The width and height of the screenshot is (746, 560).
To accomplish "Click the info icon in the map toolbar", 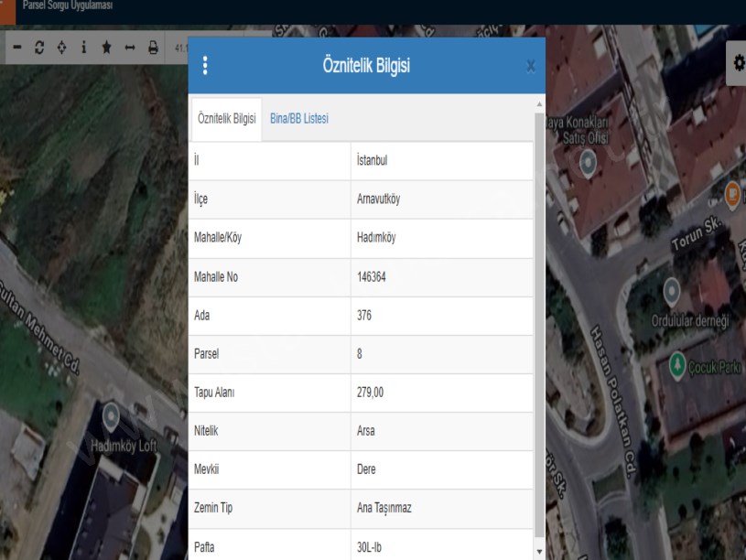I will [x=84, y=48].
